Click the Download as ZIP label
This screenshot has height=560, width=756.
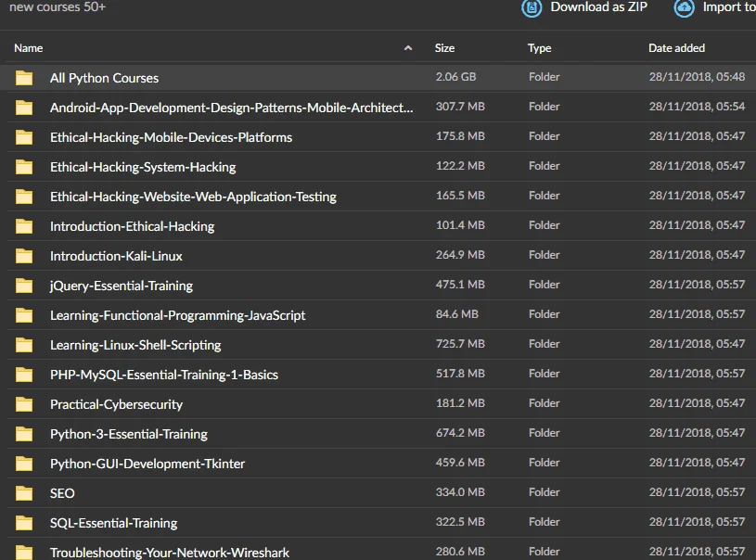click(599, 6)
